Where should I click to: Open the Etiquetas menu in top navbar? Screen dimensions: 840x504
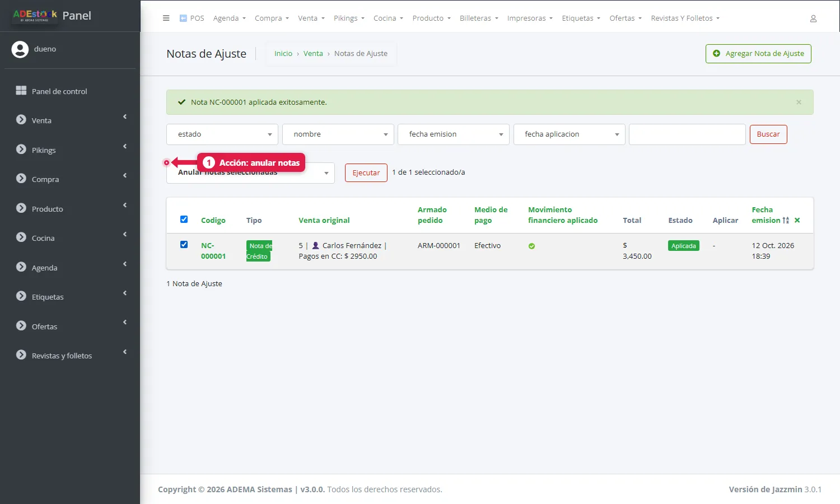coord(581,18)
